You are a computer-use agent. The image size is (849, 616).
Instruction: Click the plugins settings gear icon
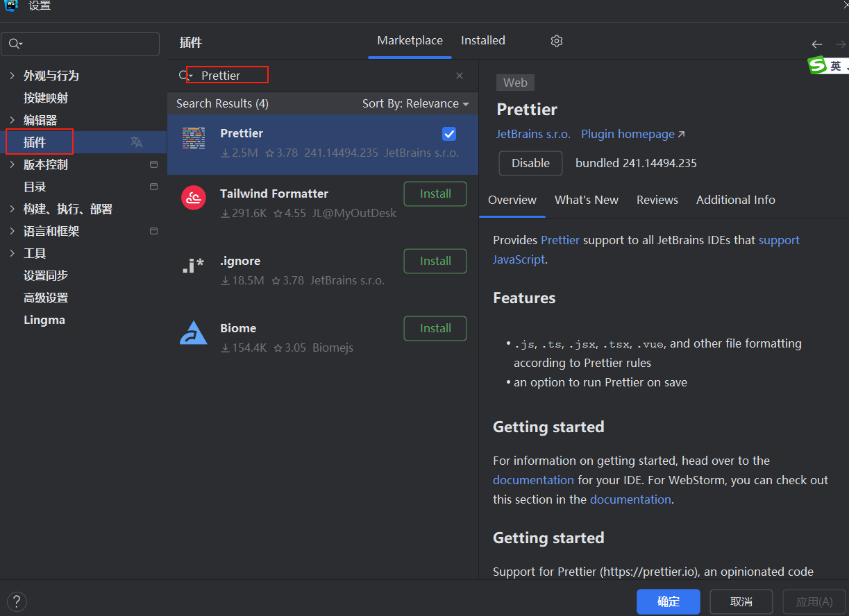click(556, 41)
